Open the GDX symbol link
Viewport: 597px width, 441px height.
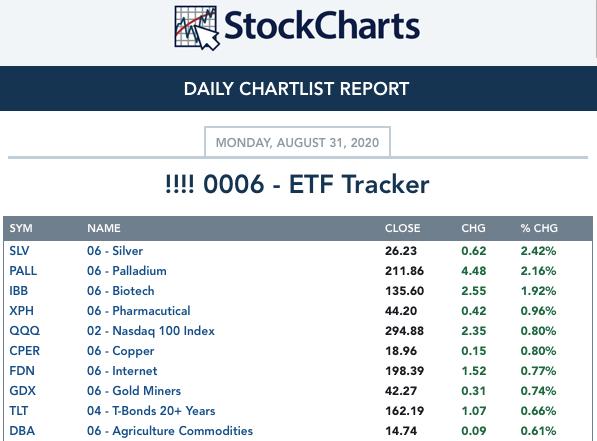22,391
